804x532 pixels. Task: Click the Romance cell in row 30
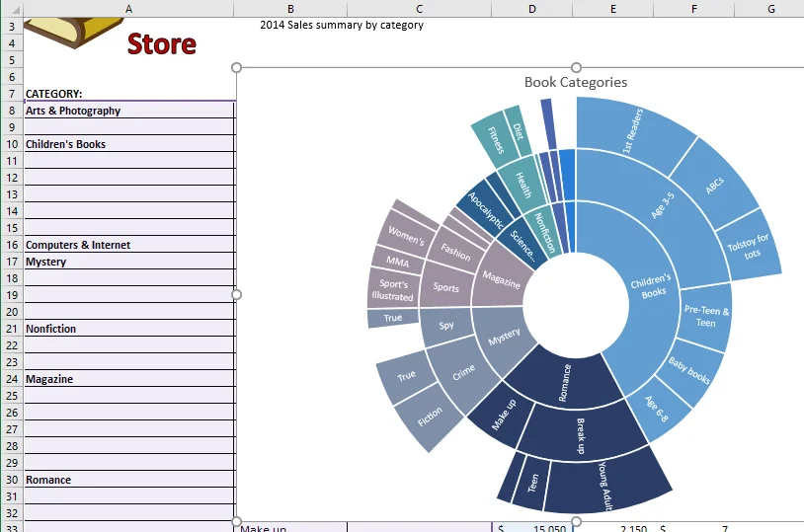pos(129,481)
